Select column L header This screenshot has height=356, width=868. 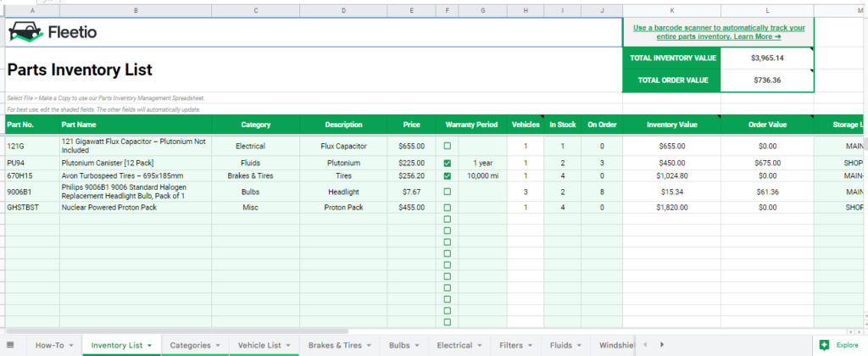pyautogui.click(x=767, y=10)
